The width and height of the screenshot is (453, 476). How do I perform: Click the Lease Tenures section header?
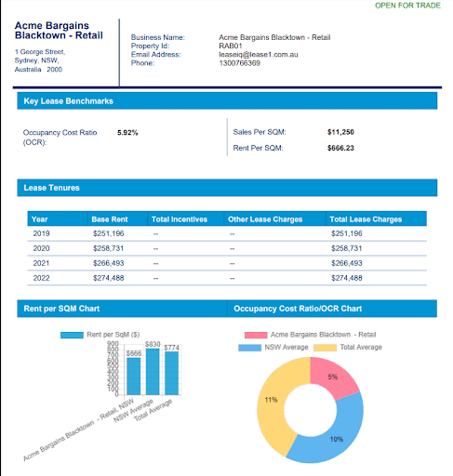coord(227,188)
